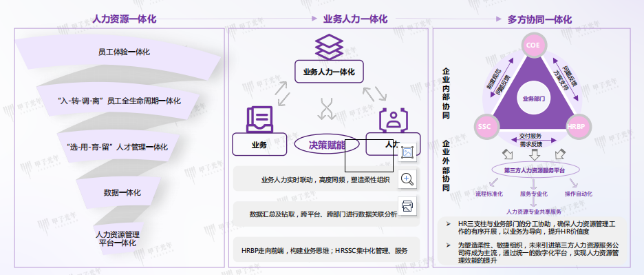Viewport: 644px width, 275px height.
Task: Click the print image floating icon
Action: (407, 206)
